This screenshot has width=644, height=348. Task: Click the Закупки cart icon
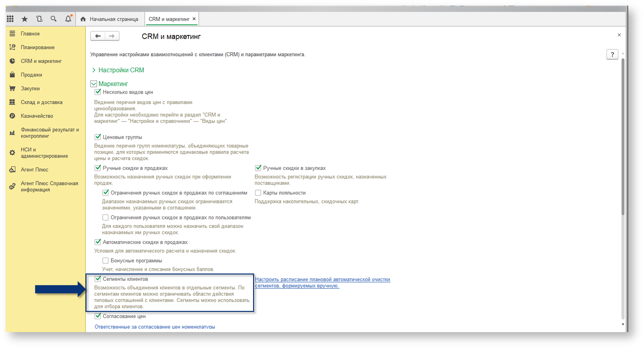click(x=12, y=88)
